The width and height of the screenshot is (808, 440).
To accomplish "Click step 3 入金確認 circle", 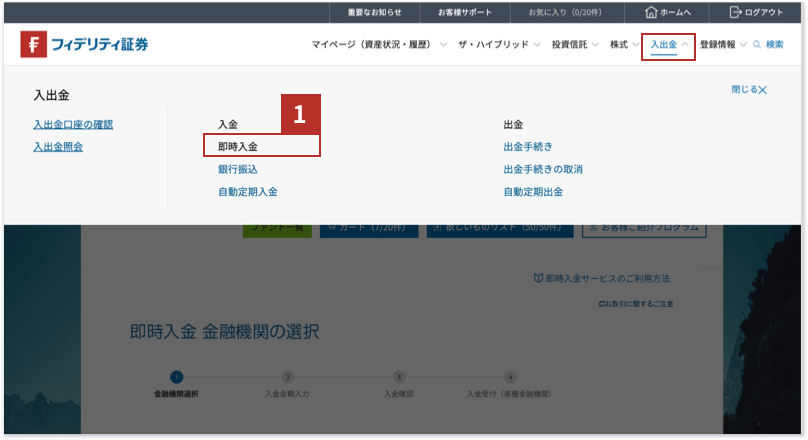I will [399, 378].
